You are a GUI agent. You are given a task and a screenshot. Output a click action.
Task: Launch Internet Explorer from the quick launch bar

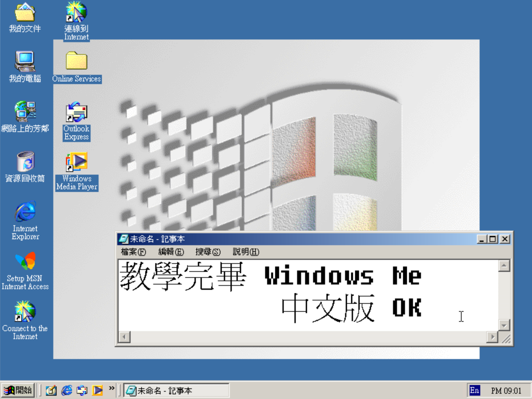pos(67,390)
